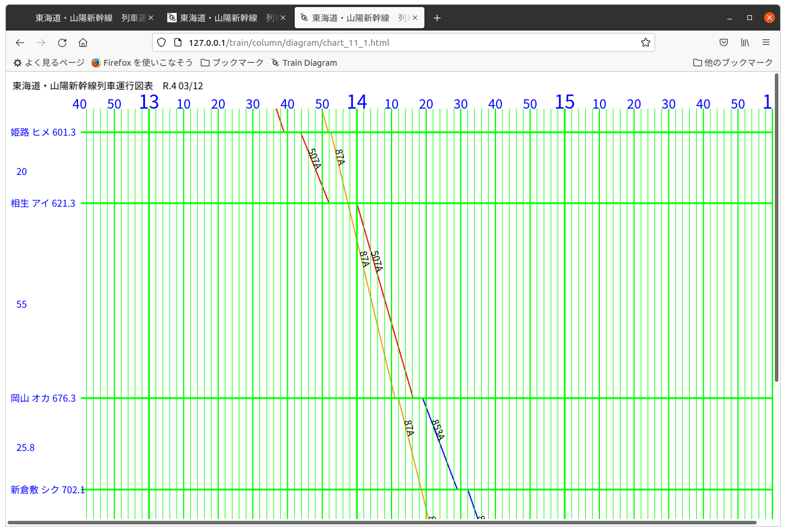Go back to the previous page
This screenshot has width=786, height=532.
(20, 42)
